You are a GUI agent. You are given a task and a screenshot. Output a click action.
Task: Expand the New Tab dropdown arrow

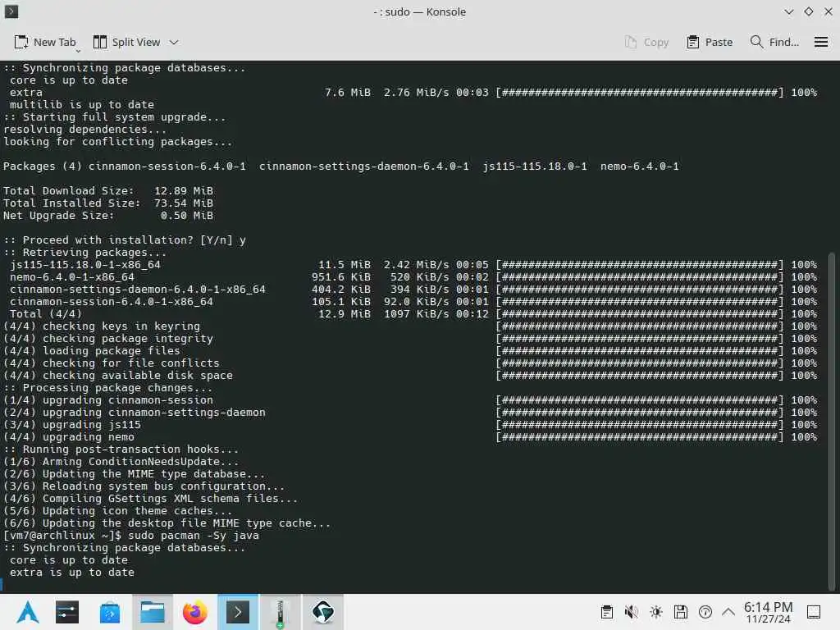coord(78,51)
